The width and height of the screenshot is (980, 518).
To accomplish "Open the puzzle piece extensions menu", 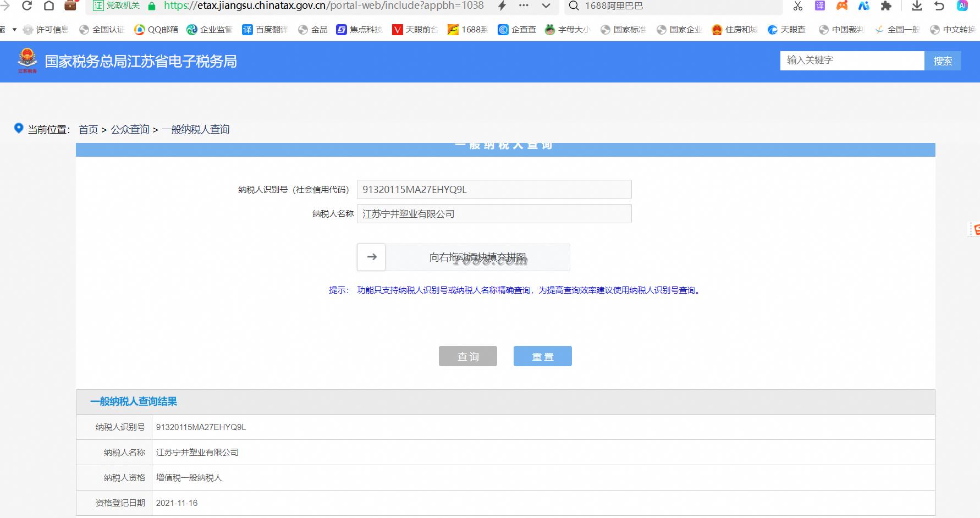I will point(886,6).
